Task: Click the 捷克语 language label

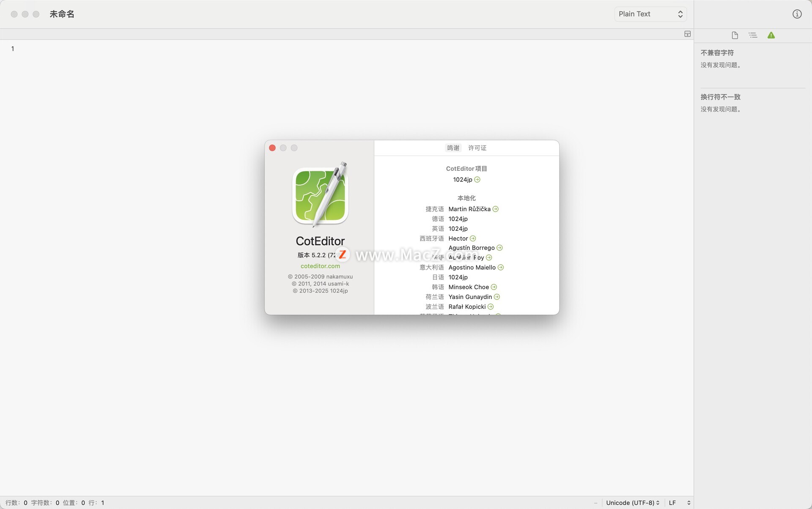Action: click(x=434, y=209)
